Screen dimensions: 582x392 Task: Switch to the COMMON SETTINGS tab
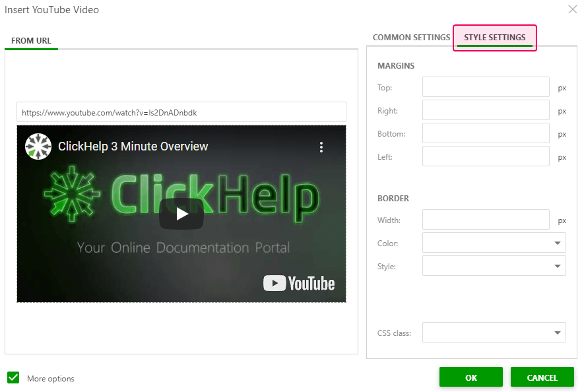410,38
